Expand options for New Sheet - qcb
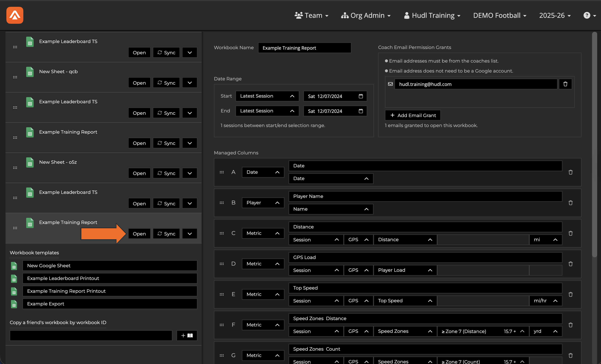This screenshot has height=364, width=601. click(x=190, y=83)
